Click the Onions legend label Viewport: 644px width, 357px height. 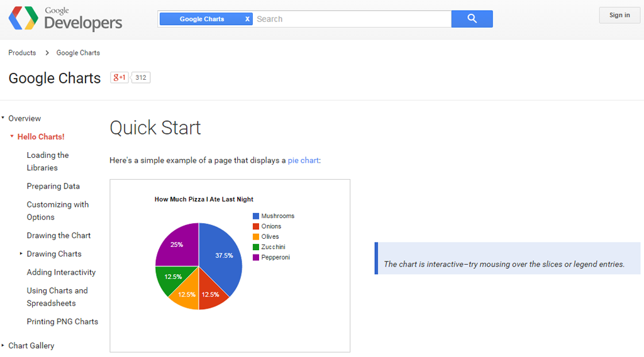[x=271, y=226]
